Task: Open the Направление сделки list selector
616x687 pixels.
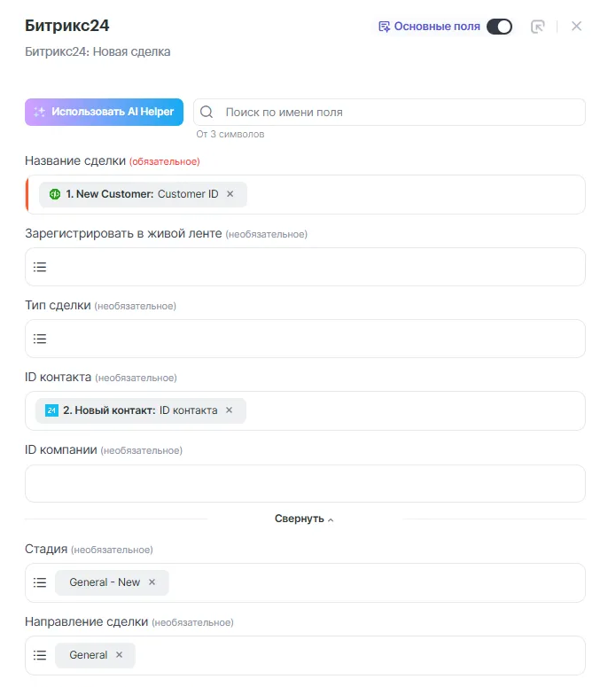Action: click(x=40, y=655)
